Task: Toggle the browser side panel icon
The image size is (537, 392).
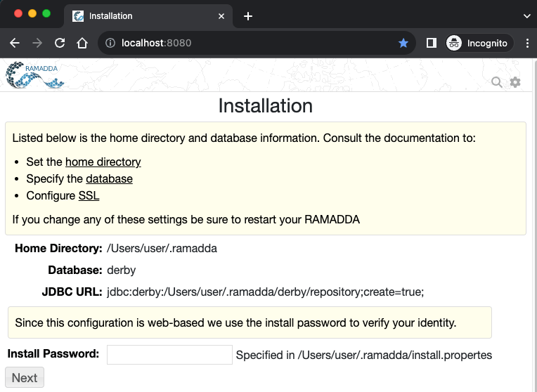Action: coord(431,43)
